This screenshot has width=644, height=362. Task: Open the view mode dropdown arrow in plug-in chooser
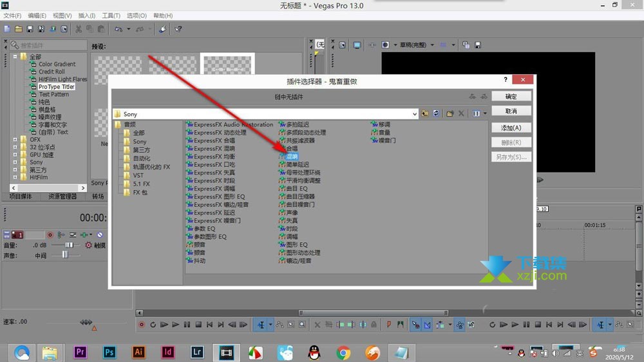coord(485,113)
